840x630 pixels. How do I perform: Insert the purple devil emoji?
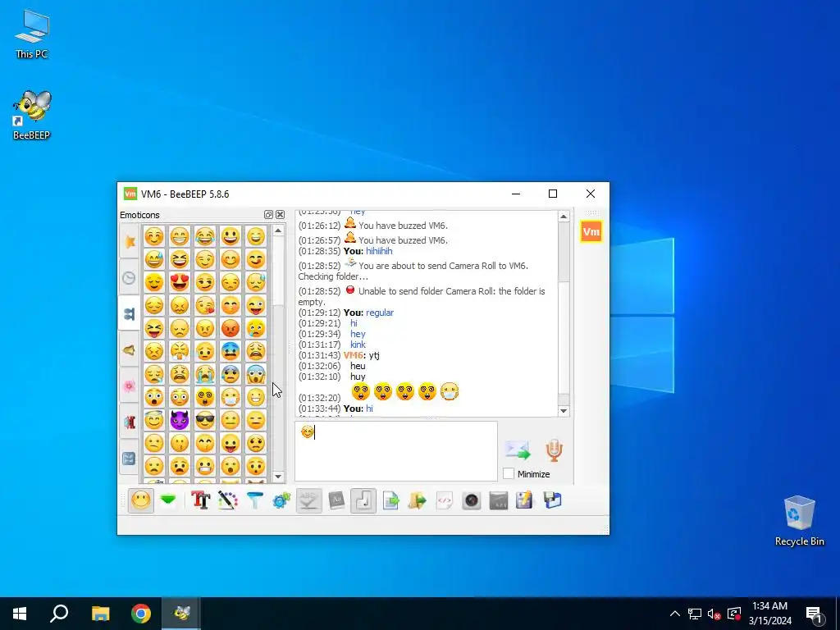[180, 420]
